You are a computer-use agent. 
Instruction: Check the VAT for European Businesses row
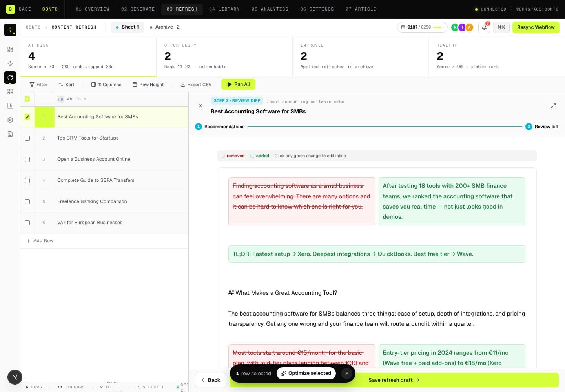click(x=27, y=223)
